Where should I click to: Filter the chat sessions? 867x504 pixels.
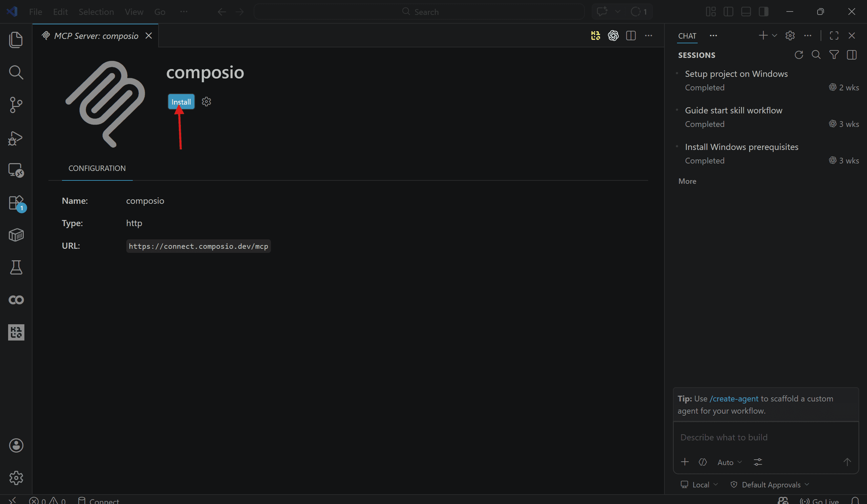pyautogui.click(x=834, y=55)
